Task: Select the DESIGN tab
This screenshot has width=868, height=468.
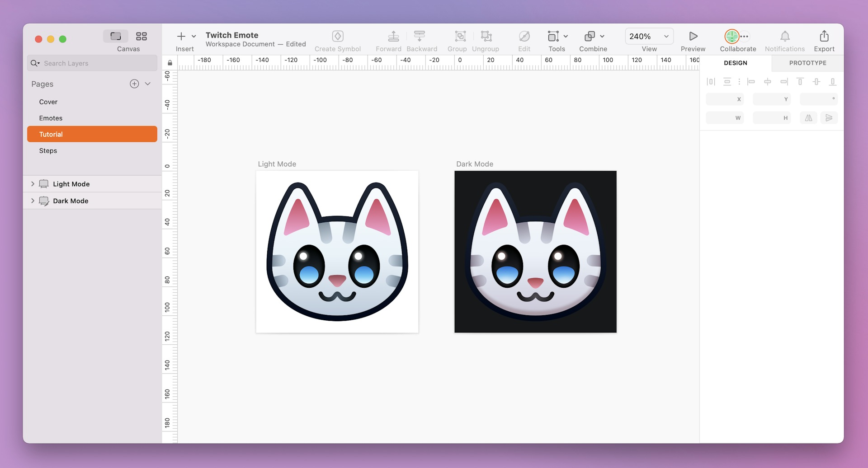Action: click(736, 63)
